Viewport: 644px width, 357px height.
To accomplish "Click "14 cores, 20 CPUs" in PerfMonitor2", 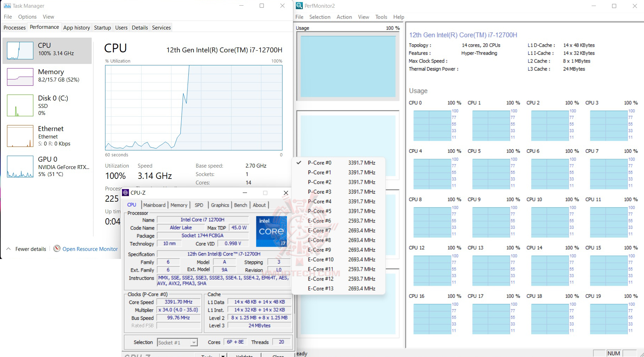I will [x=481, y=45].
